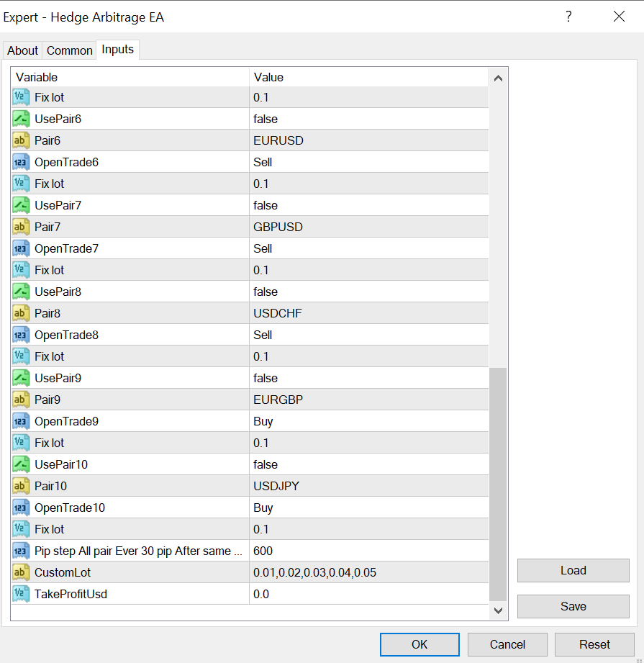Select the OpenTrade9 variable name
The width and height of the screenshot is (644, 663).
coord(66,421)
